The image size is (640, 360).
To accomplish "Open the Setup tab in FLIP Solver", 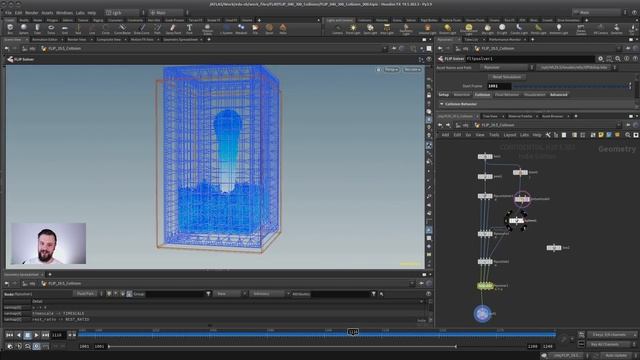I will click(444, 95).
